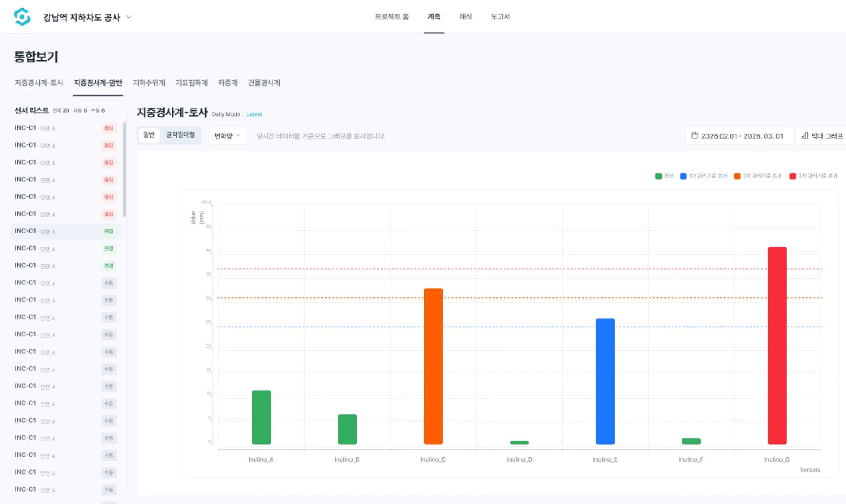Open the 변화량 dropdown
The width and height of the screenshot is (846, 504).
[x=227, y=136]
